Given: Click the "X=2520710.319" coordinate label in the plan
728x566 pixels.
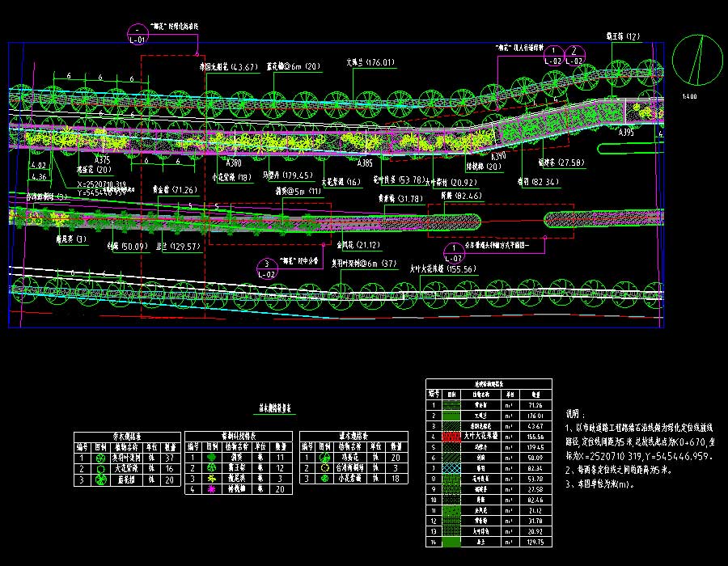Looking at the screenshot, I should (x=102, y=184).
